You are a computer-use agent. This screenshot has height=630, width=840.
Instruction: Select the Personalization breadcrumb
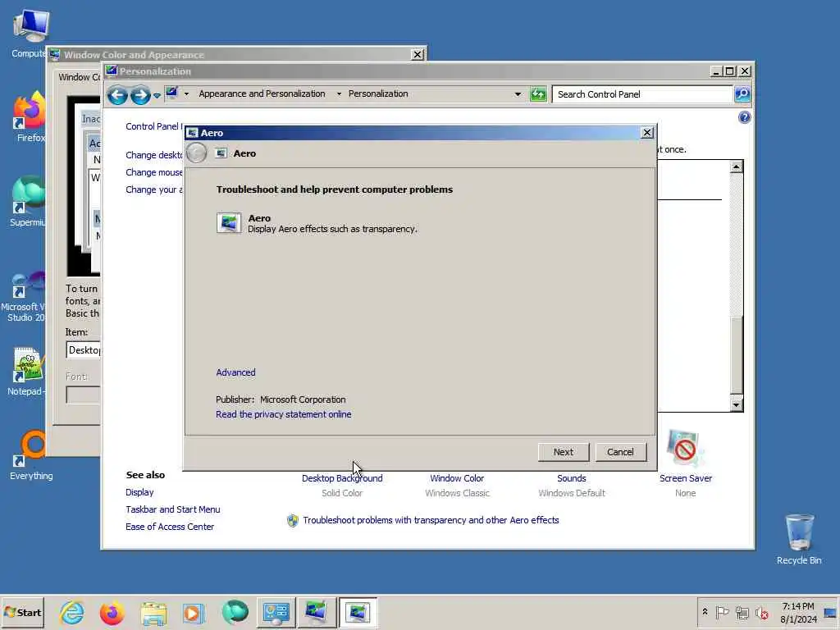(378, 94)
